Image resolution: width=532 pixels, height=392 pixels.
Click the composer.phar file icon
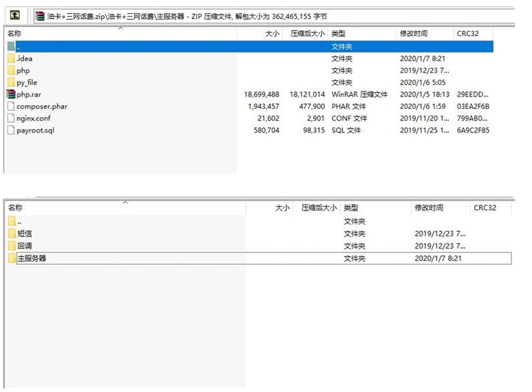[11, 106]
